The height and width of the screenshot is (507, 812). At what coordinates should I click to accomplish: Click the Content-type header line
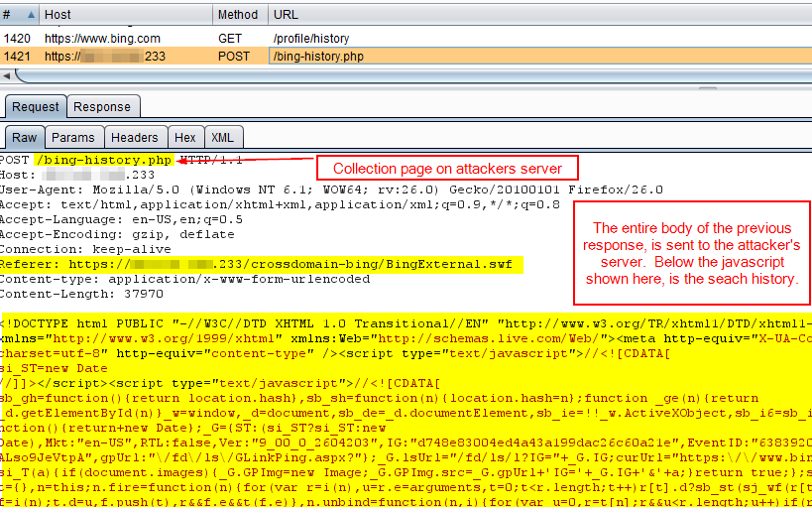click(184, 280)
